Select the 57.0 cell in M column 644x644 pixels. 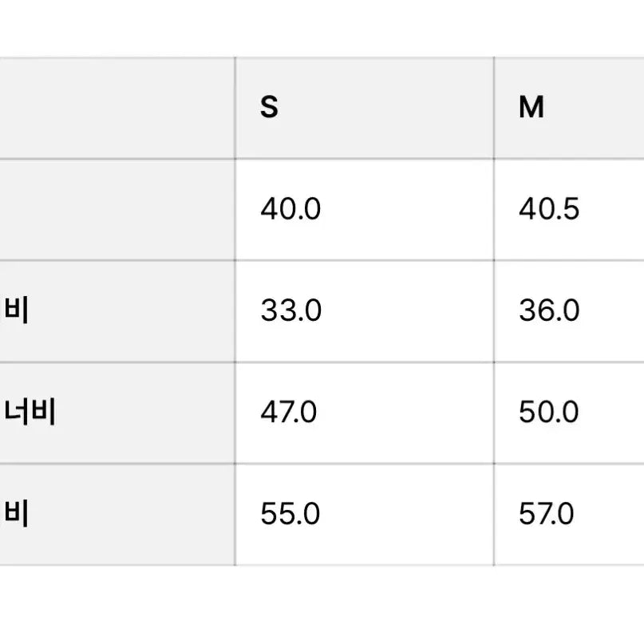click(547, 514)
